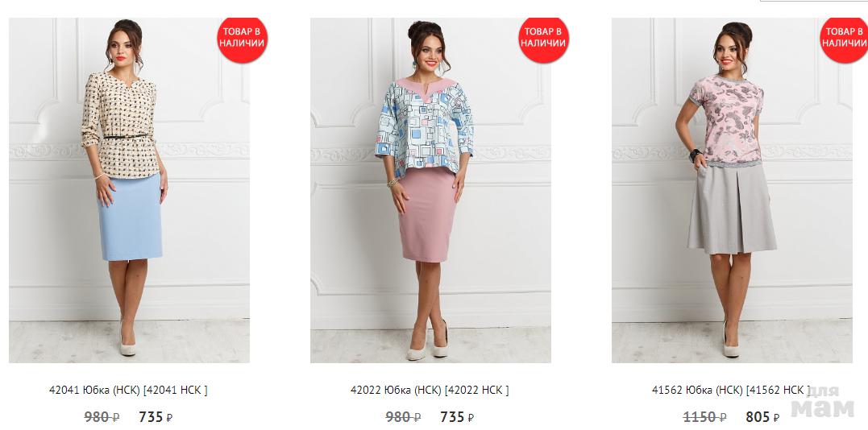Open the blue skirt product photo
This screenshot has width=868, height=430.
click(x=129, y=190)
